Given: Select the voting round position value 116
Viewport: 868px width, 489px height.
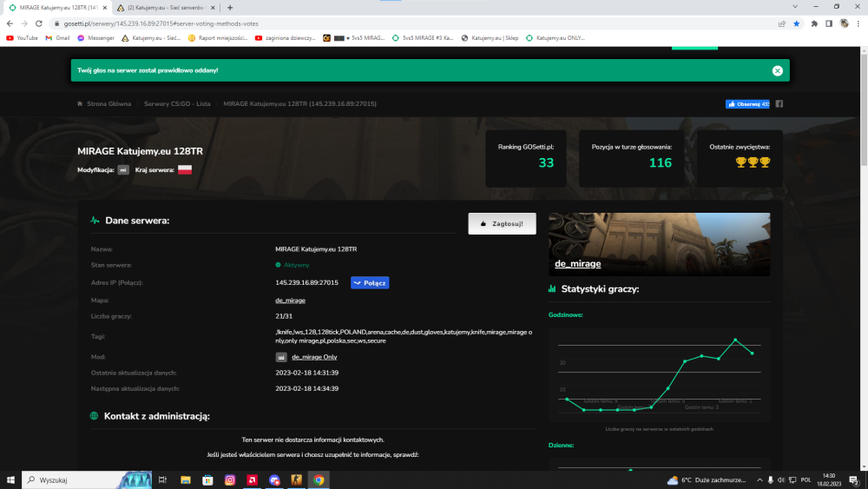Looking at the screenshot, I should [661, 162].
